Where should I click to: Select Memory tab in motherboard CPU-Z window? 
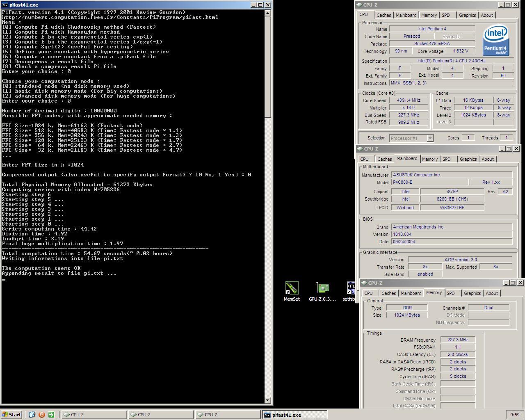(x=430, y=159)
